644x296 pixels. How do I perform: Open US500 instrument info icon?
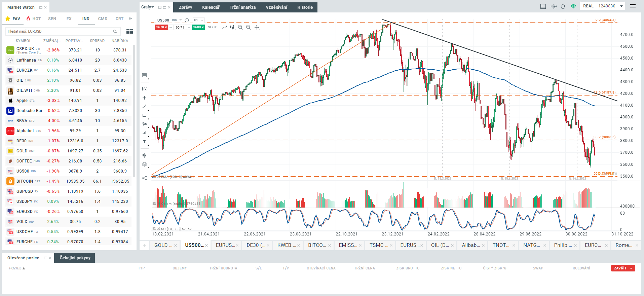click(x=187, y=20)
